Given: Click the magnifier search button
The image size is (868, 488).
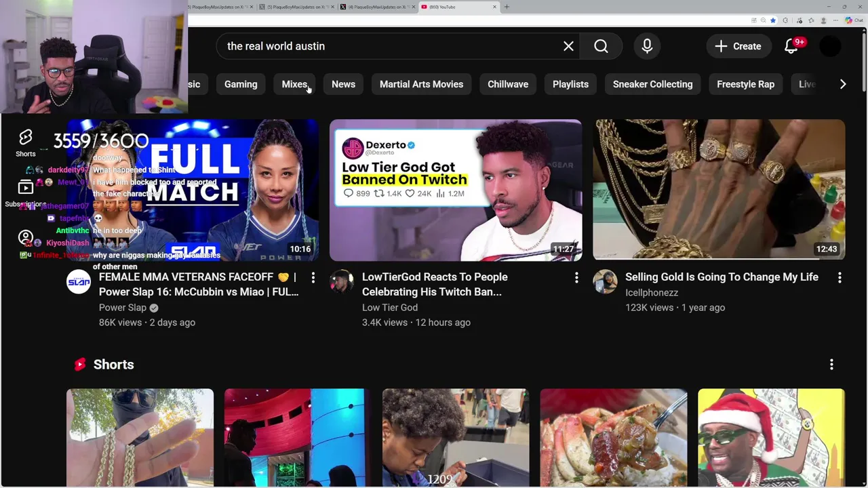Looking at the screenshot, I should (x=601, y=46).
